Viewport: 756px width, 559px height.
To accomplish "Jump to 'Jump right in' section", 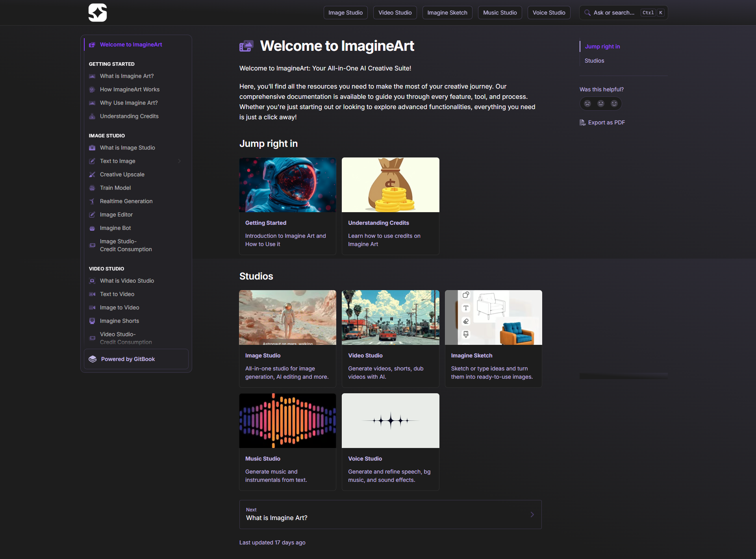I will coord(602,46).
